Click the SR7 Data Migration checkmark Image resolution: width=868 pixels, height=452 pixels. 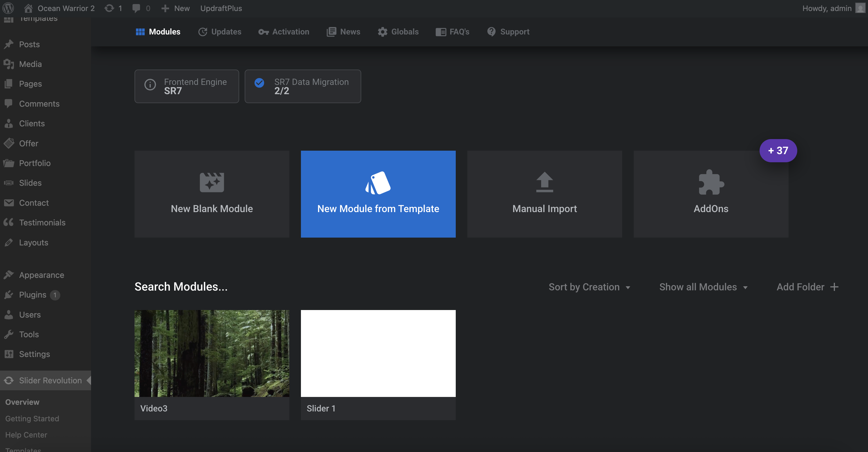click(259, 83)
